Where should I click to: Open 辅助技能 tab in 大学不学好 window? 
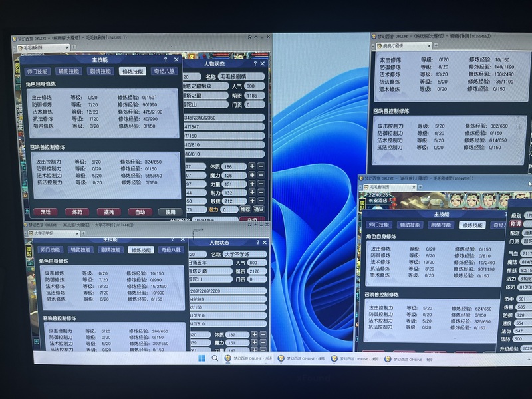(x=80, y=250)
